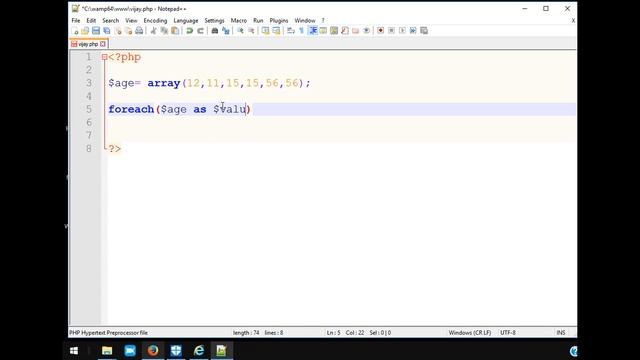Click the Replace toolbar icon
This screenshot has height=360, width=640.
226,31
